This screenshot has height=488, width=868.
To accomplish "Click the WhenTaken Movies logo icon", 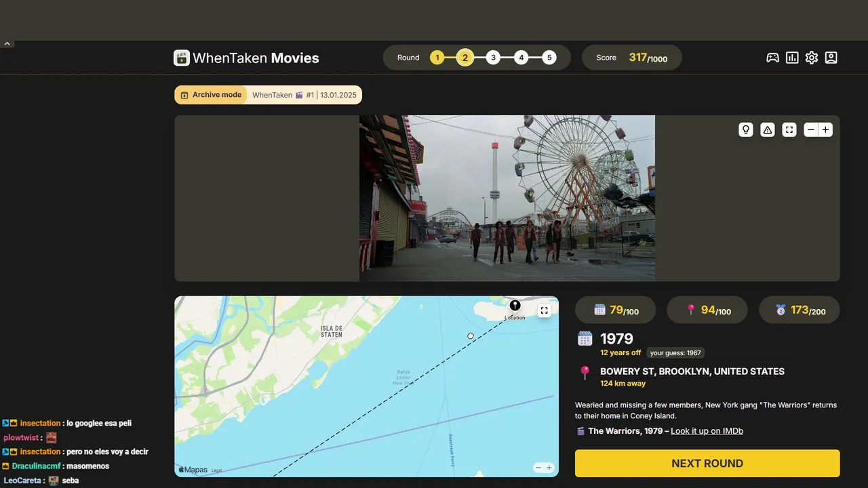I will click(182, 58).
